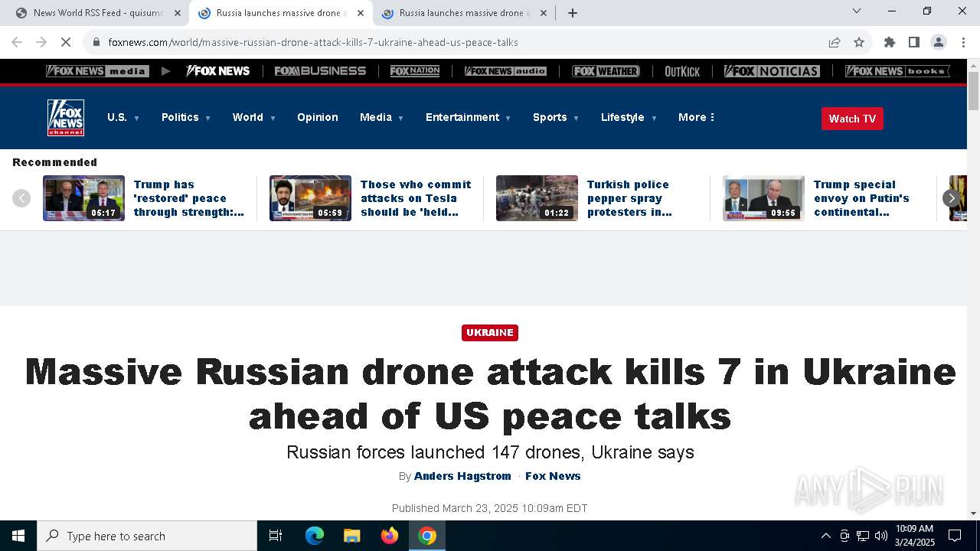Show hidden system tray icons

(x=825, y=536)
